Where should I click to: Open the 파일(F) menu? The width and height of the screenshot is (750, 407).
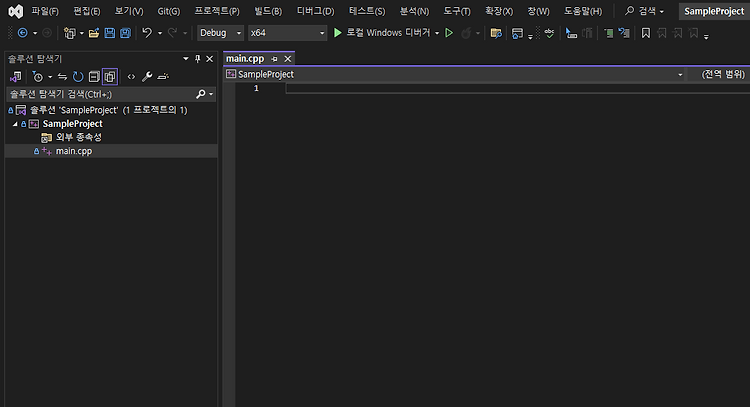(45, 11)
